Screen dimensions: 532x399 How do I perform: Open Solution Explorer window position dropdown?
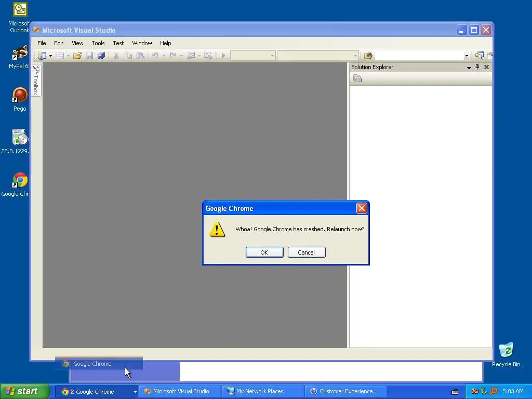(469, 68)
